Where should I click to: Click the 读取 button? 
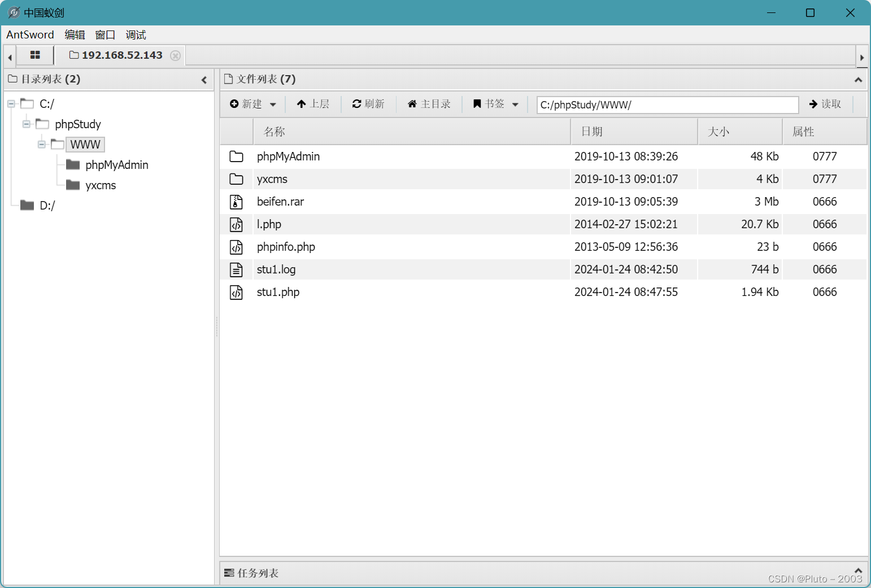click(825, 104)
